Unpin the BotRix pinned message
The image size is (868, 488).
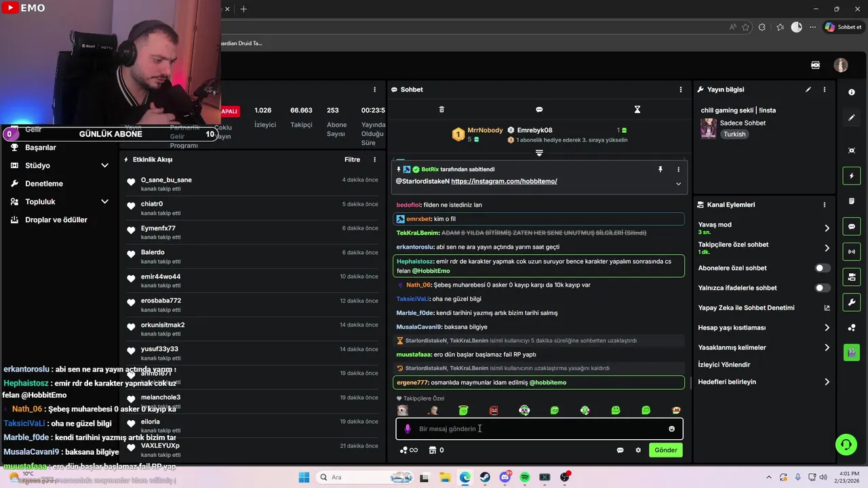660,169
